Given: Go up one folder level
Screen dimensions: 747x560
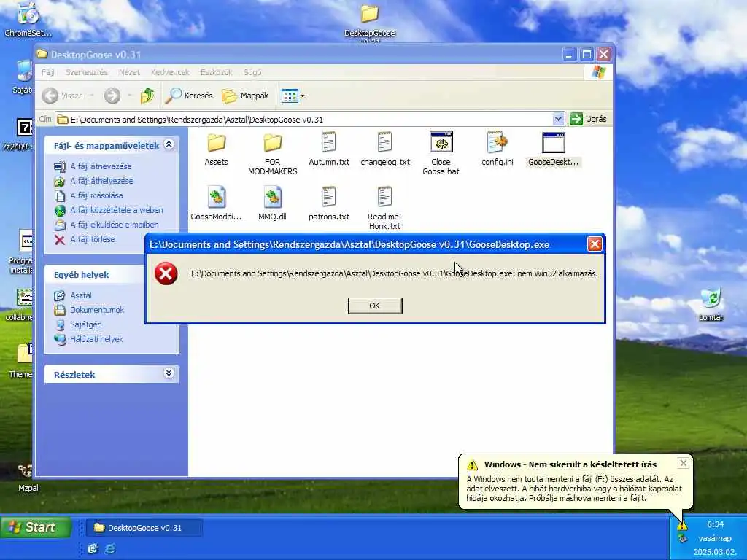Looking at the screenshot, I should pos(147,96).
